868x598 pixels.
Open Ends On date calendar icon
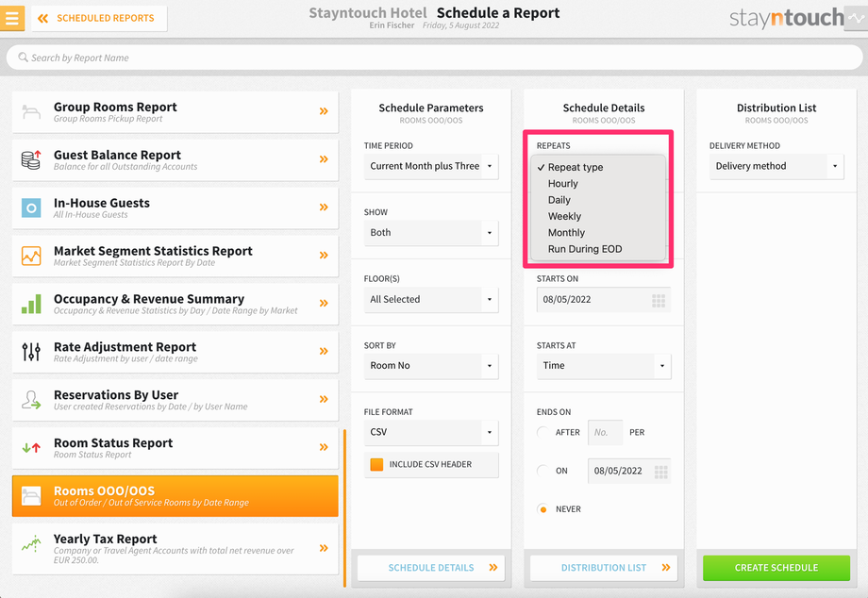(x=661, y=472)
